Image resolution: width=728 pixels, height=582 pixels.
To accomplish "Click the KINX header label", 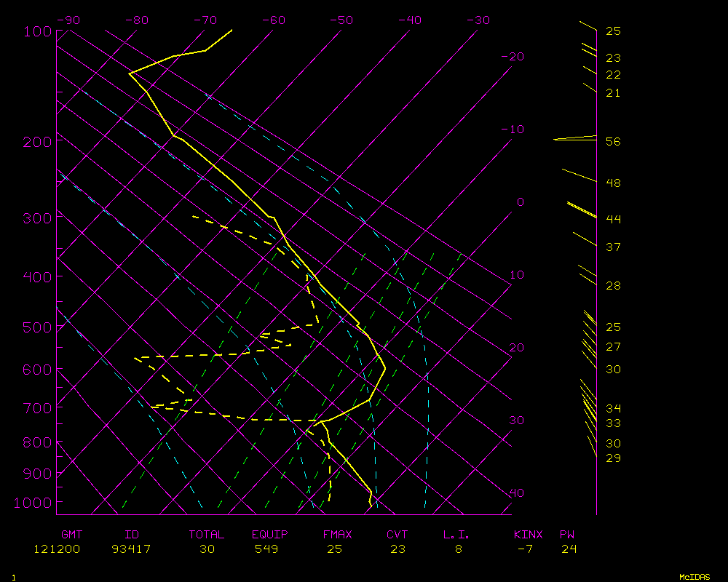I will click(529, 535).
